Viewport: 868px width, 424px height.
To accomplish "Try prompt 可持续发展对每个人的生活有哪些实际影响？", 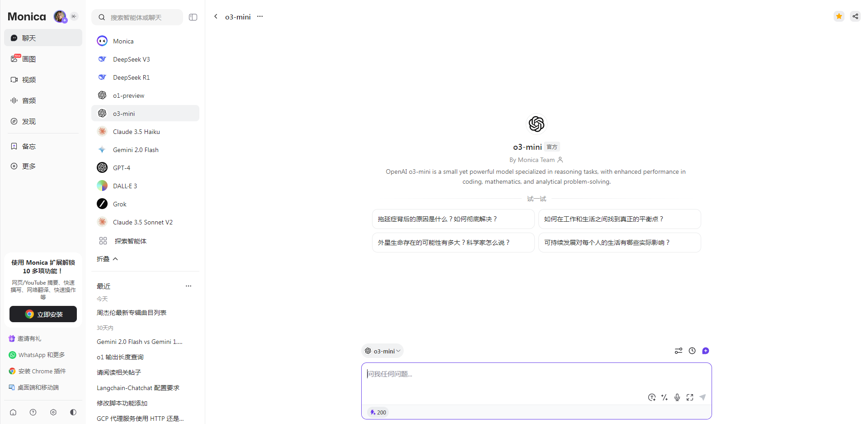I will point(619,243).
